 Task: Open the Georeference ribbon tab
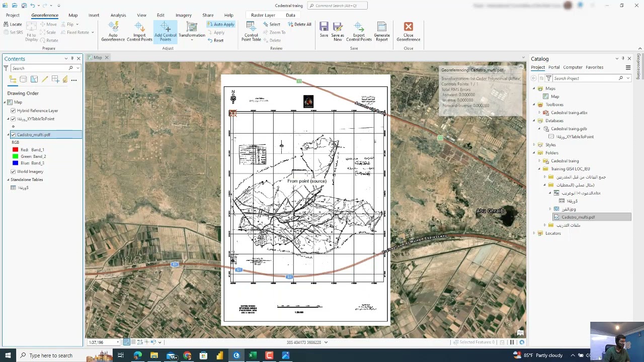coord(45,15)
